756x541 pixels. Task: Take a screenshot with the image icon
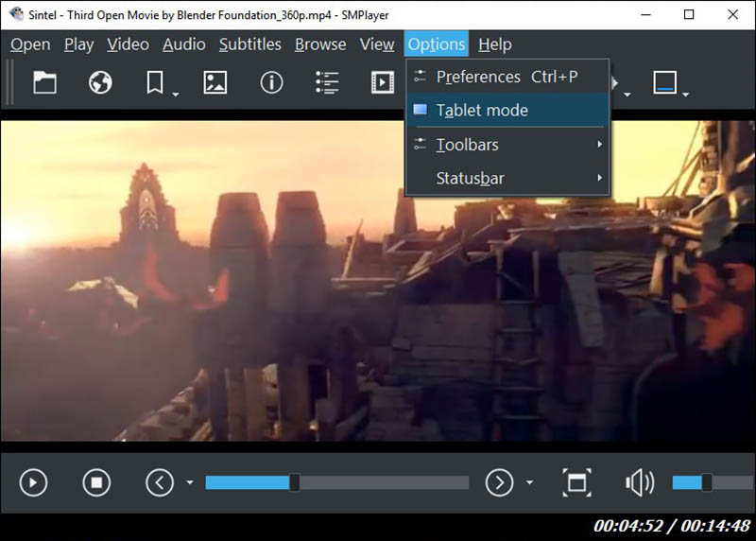[215, 83]
